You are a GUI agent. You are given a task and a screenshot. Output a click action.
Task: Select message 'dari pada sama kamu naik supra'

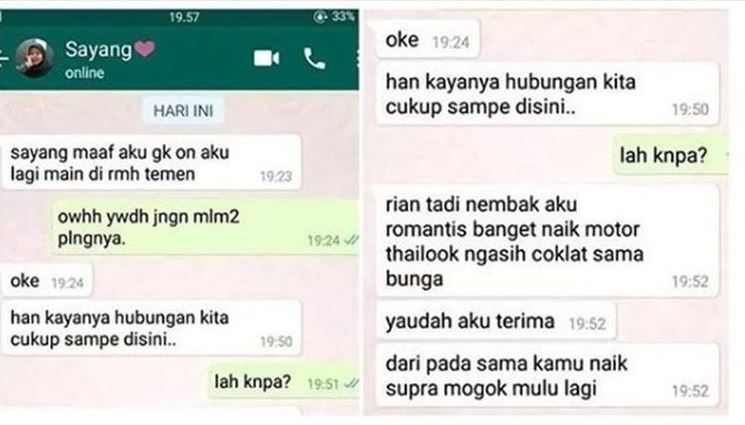point(547,376)
